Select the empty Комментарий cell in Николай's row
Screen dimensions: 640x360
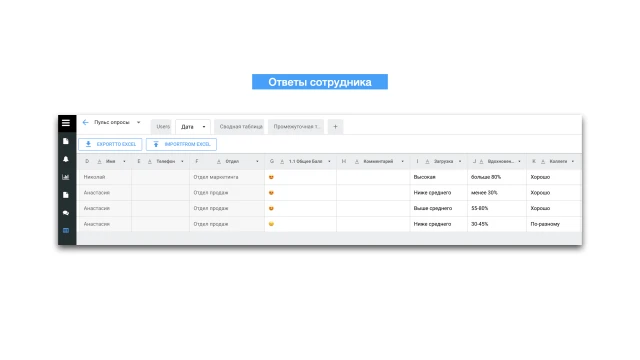pyautogui.click(x=373, y=177)
